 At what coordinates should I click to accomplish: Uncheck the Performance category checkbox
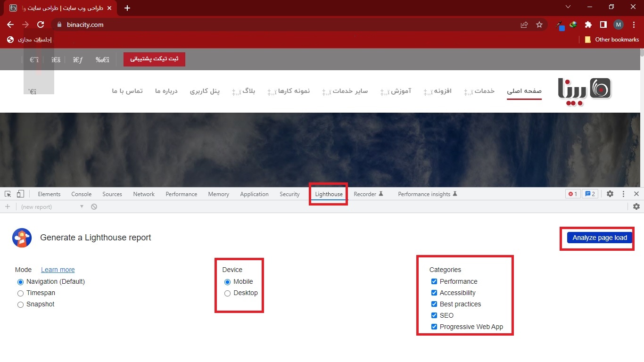tap(434, 281)
